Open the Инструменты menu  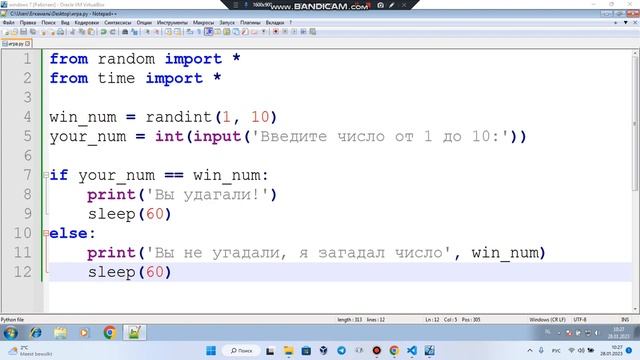coord(172,23)
